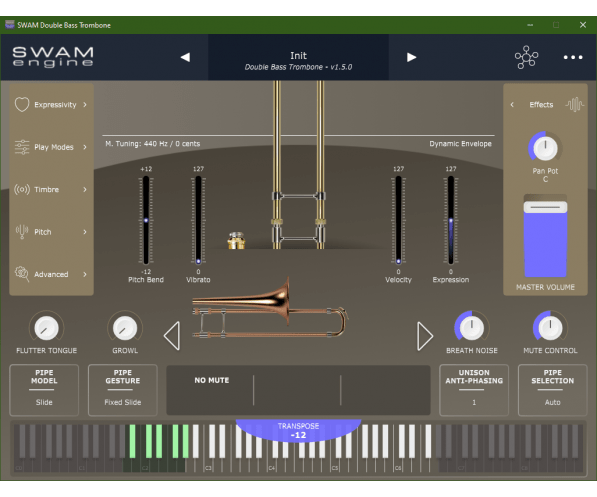Load the previous preset arrow
This screenshot has height=497, width=597.
[x=185, y=57]
